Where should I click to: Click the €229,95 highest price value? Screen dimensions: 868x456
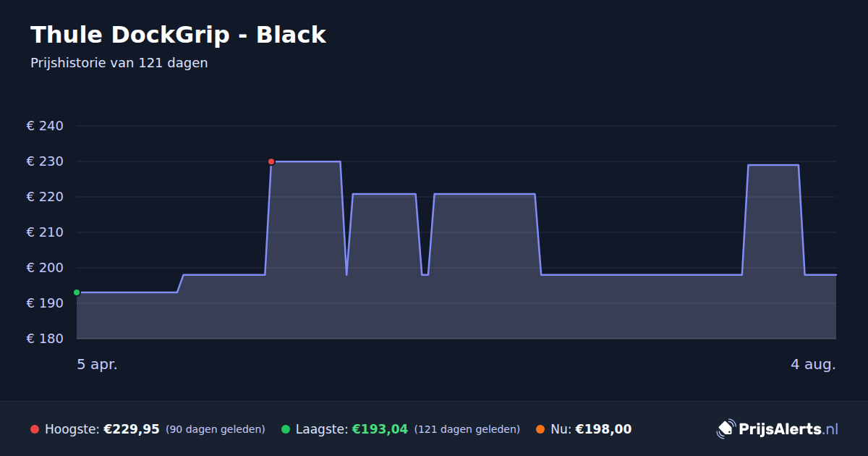pos(132,429)
